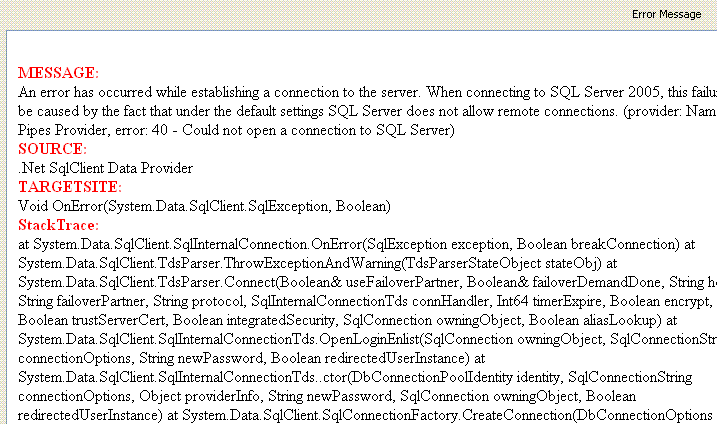Screen dimensions: 717x424
Task: Click the 'be caused by the fact' line
Action: pos(368,111)
